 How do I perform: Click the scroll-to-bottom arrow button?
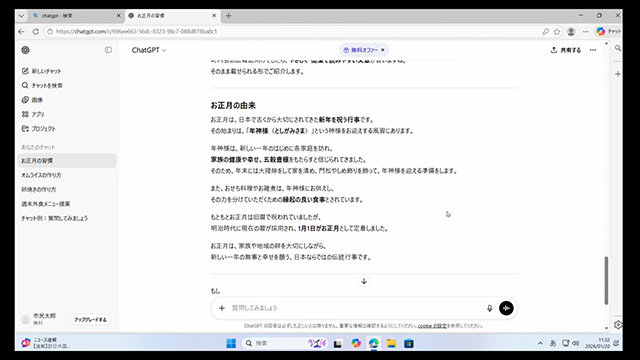364,281
